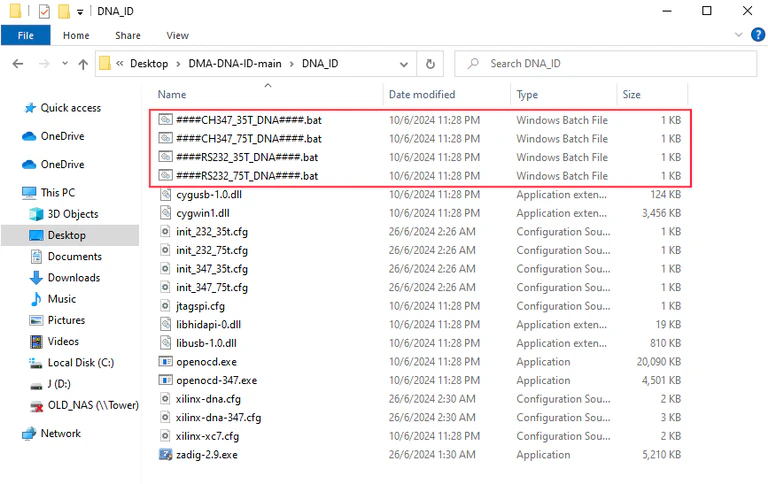Select the second OneDrive entry in sidebar
The image size is (768, 484).
(62, 165)
